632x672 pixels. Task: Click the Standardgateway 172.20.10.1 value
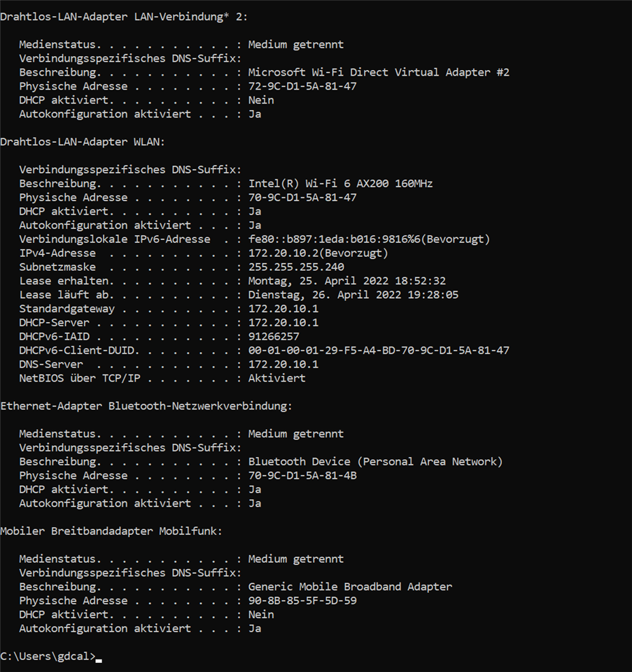[x=283, y=309]
